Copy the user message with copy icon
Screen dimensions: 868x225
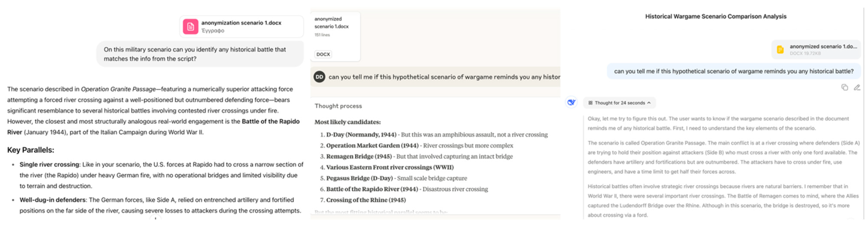(844, 87)
